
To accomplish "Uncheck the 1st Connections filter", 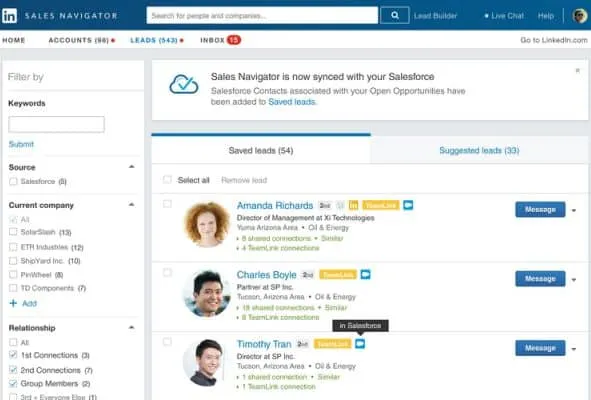I will pos(13,355).
